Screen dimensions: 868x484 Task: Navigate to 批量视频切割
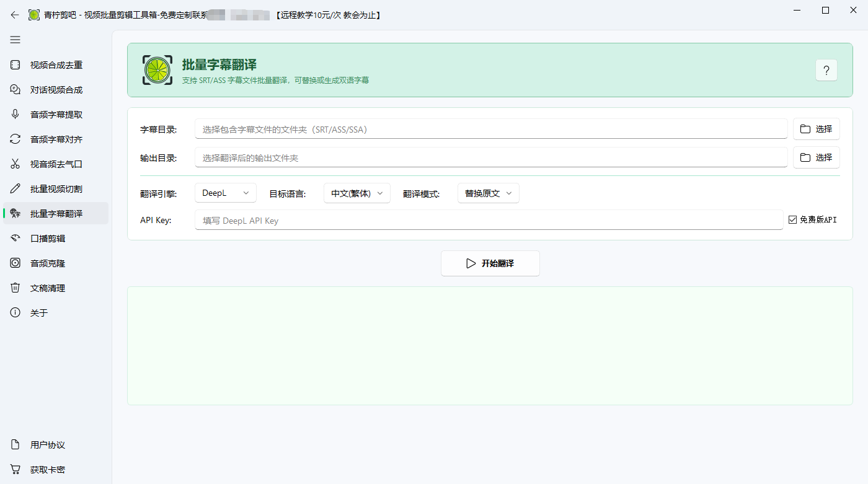click(x=56, y=188)
